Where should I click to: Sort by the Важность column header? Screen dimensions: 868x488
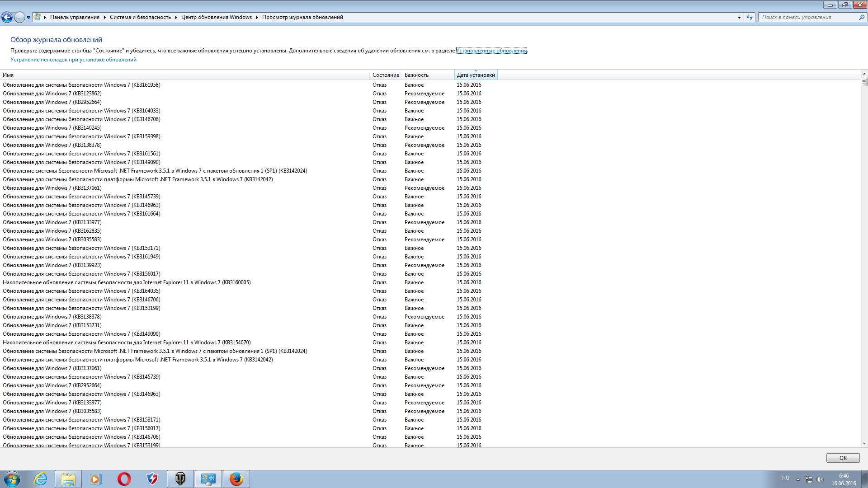point(428,75)
